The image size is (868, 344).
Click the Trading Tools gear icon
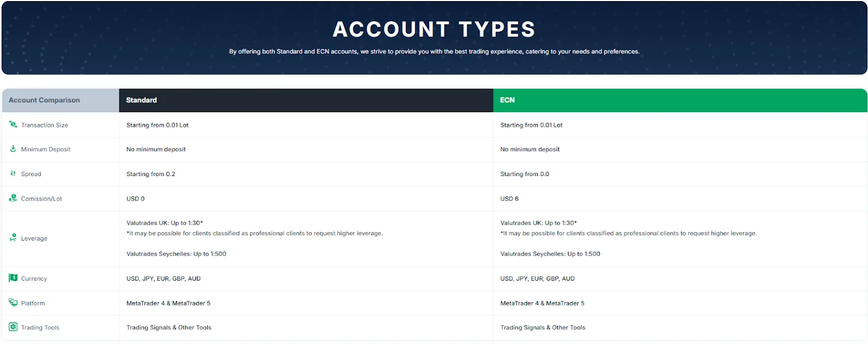13,327
